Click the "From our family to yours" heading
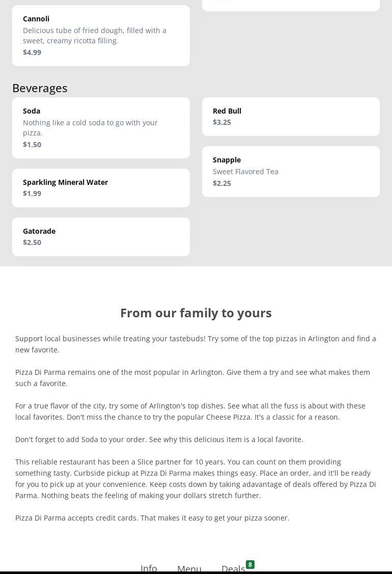This screenshot has width=392, height=574. [x=196, y=312]
